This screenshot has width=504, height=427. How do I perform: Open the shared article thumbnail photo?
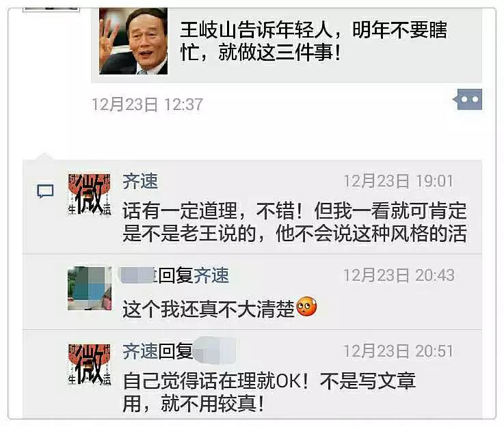click(133, 41)
